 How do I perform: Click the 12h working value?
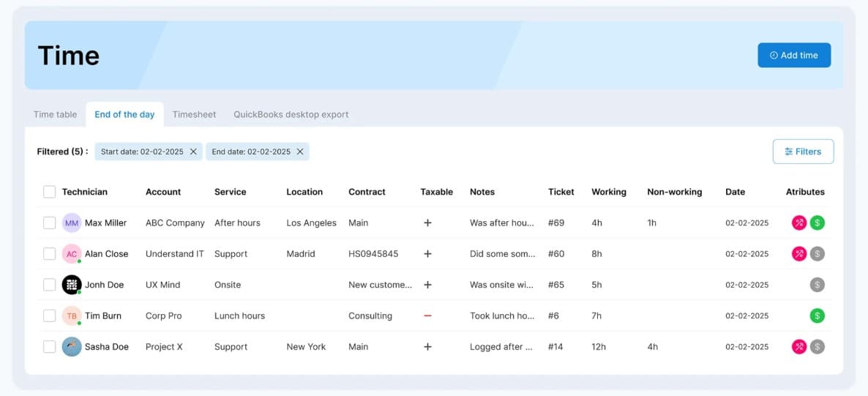click(599, 347)
